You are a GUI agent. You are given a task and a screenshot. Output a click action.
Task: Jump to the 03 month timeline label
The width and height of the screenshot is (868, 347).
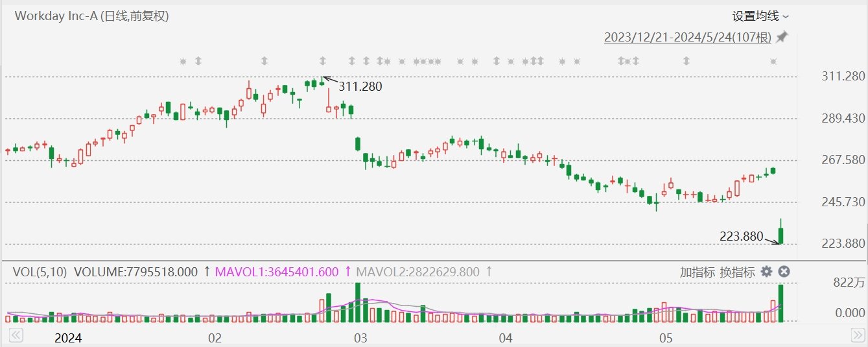coord(360,338)
